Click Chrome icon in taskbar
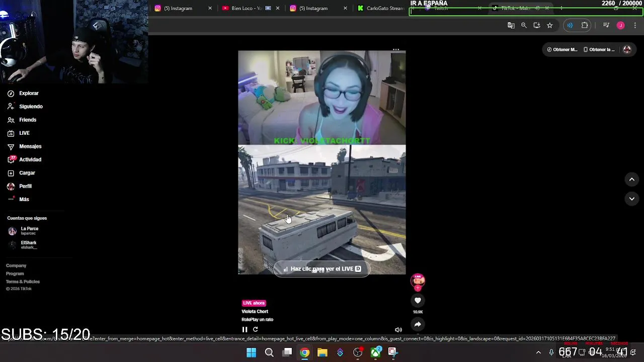The height and width of the screenshot is (362, 644). pos(305,352)
